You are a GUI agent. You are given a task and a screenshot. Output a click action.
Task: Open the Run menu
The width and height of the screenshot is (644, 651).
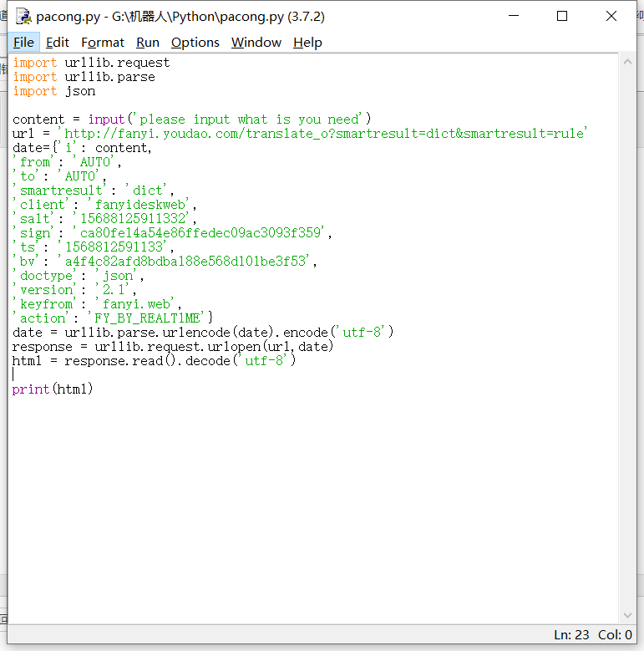148,43
